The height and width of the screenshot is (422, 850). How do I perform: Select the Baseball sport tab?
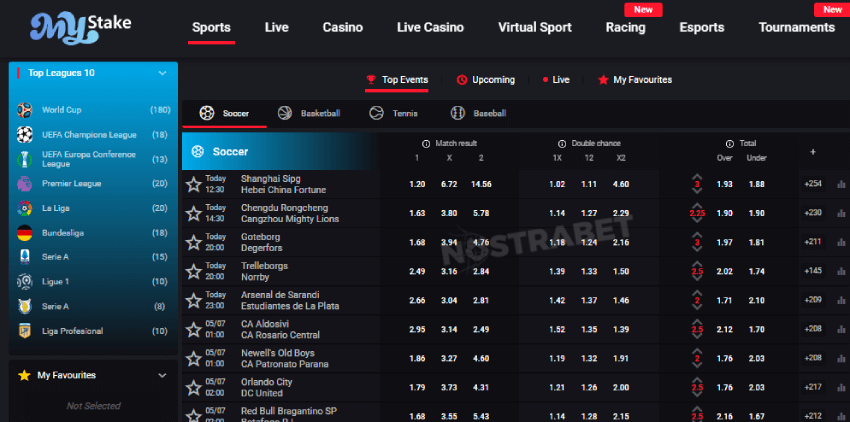click(x=478, y=113)
